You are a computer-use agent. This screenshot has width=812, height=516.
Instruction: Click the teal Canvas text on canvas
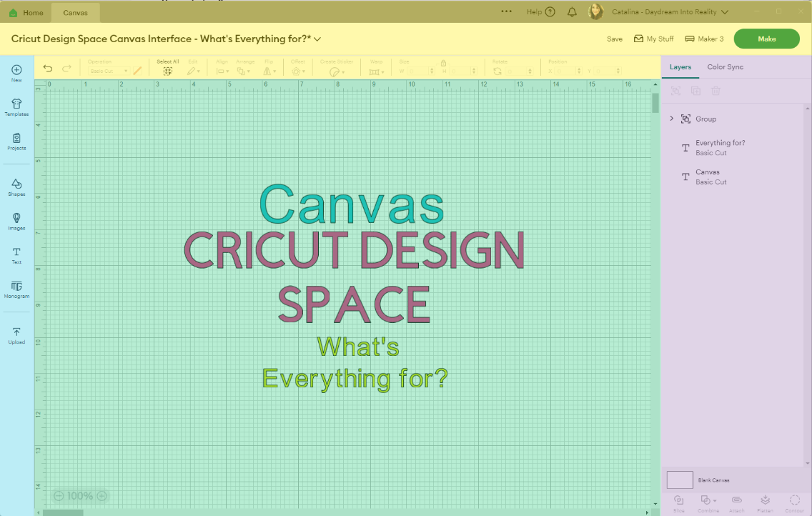(x=352, y=204)
